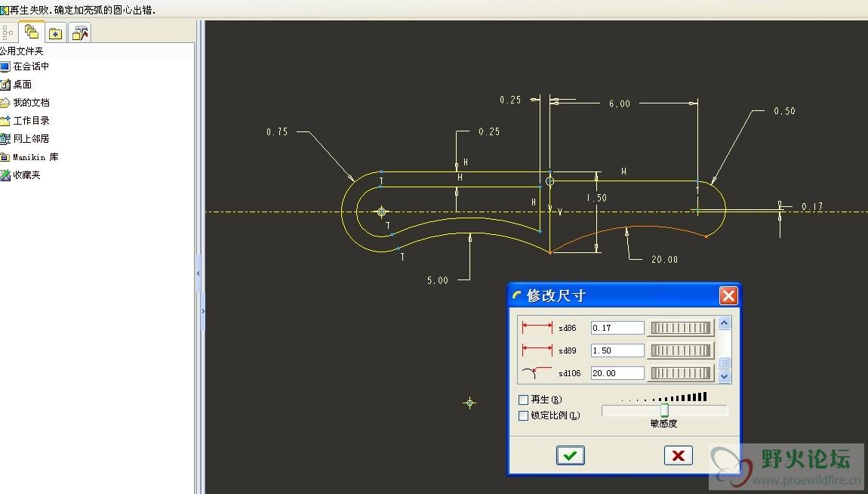
Task: Select the 0.75 radius dimension
Action: (277, 131)
